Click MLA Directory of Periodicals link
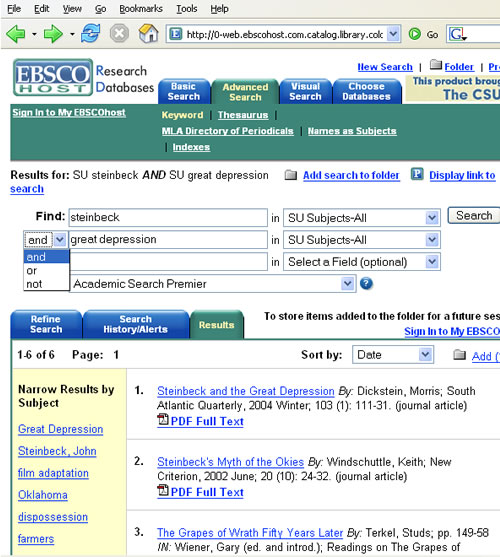Image resolution: width=500 pixels, height=557 pixels. [x=228, y=131]
